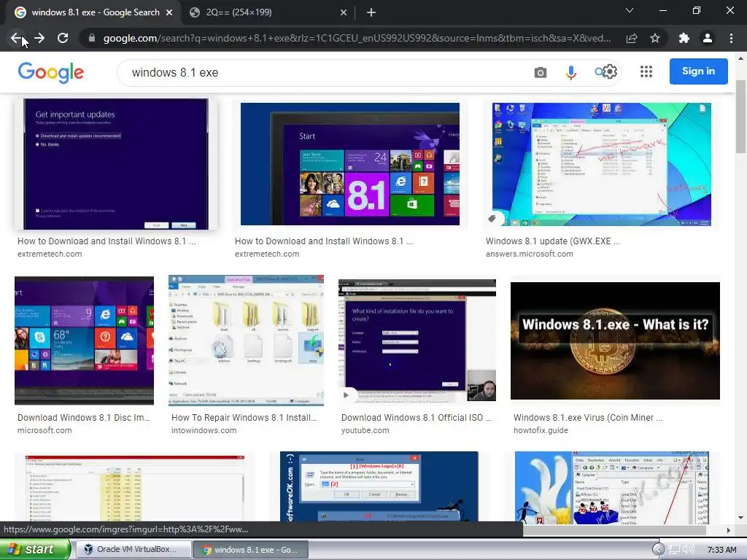
Task: Open the Extensions puzzle icon
Action: pos(684,38)
